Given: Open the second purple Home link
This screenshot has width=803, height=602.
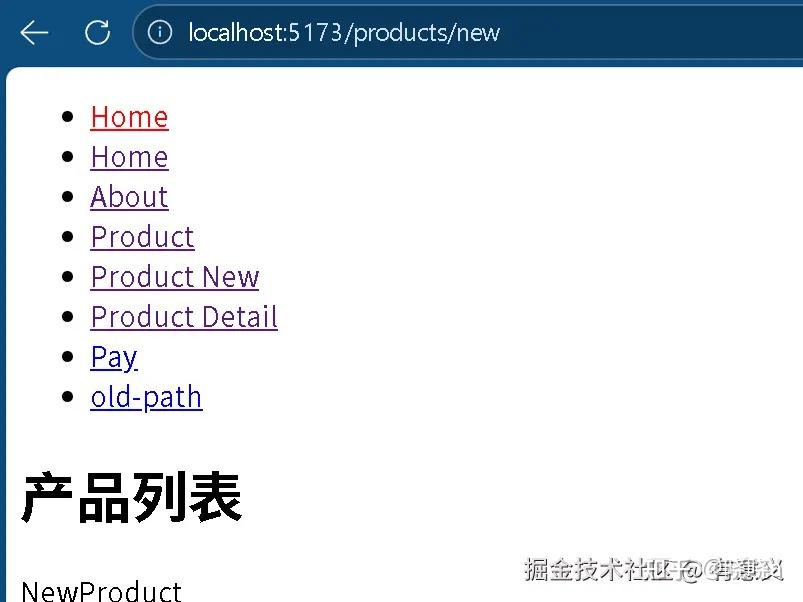Looking at the screenshot, I should click(130, 157).
